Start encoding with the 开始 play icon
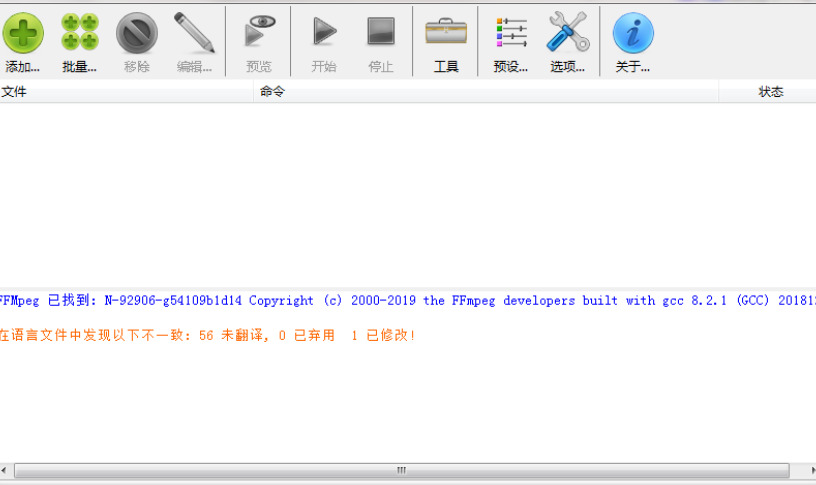 coord(324,31)
